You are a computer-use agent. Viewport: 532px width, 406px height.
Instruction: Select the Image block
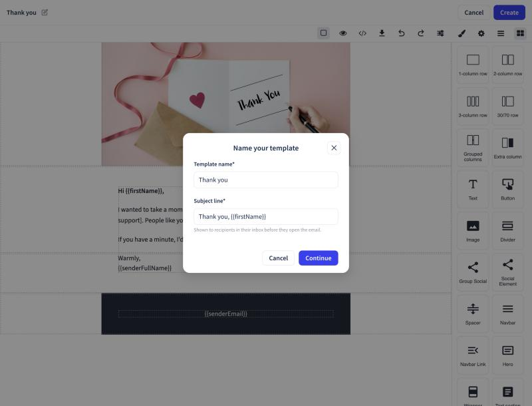point(473,231)
